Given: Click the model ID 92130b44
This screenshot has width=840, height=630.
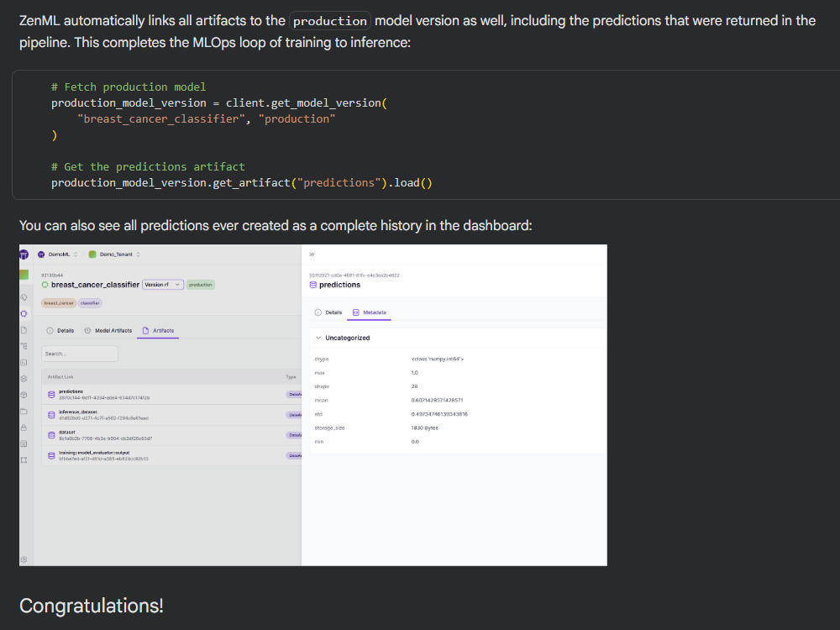Looking at the screenshot, I should click(52, 276).
